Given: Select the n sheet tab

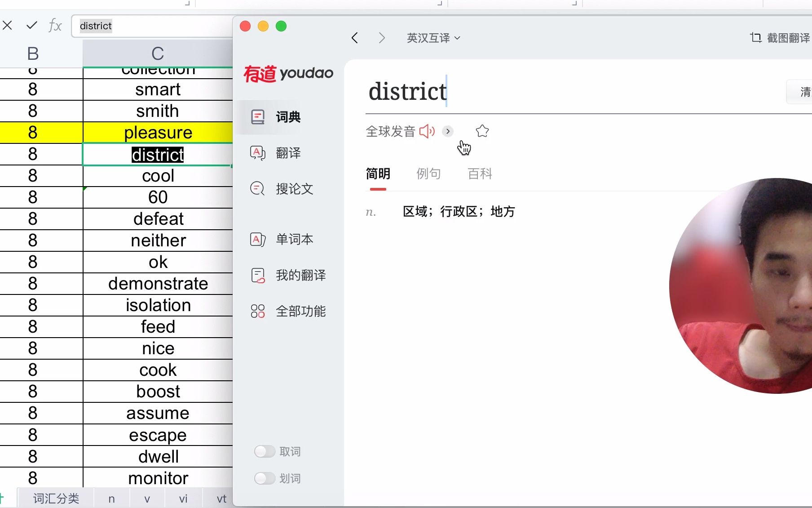Looking at the screenshot, I should coord(112,498).
